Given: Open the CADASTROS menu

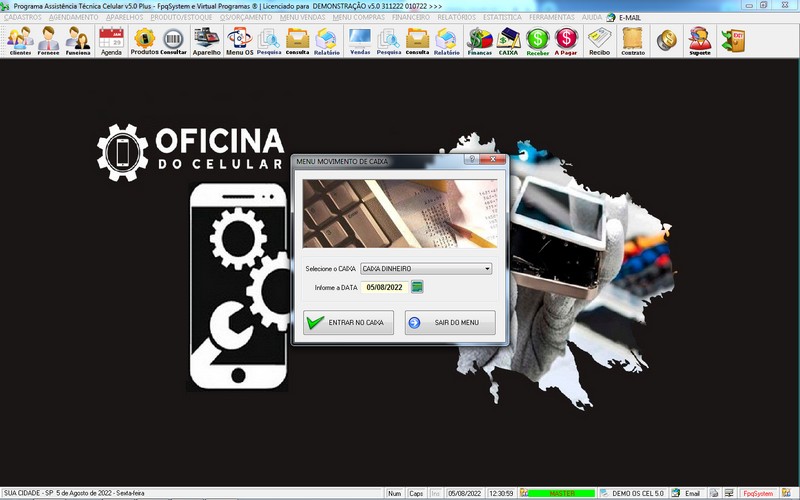Looking at the screenshot, I should pos(22,17).
